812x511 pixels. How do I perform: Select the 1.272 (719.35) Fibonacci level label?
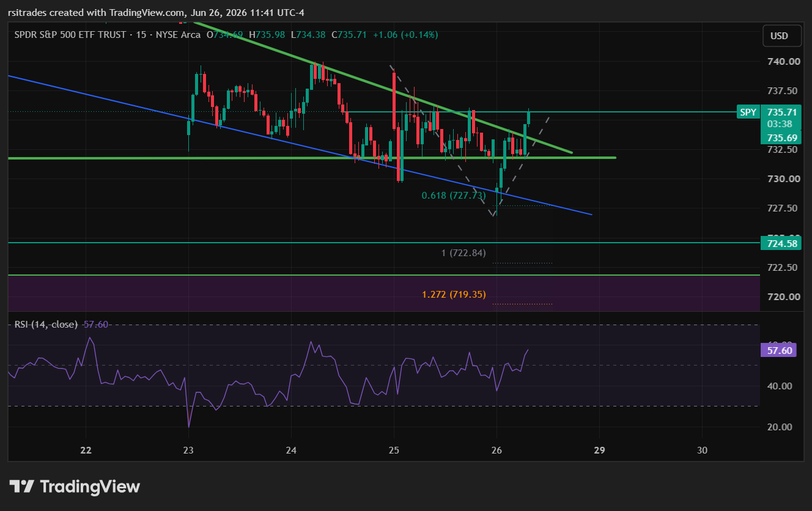454,295
